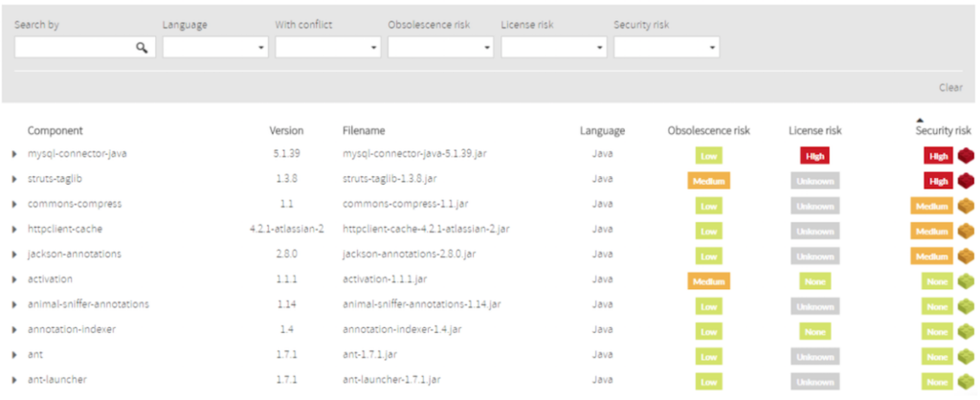Click the green security cube for annotation-indexer
Image resolution: width=980 pixels, height=400 pixels.
coord(966,331)
